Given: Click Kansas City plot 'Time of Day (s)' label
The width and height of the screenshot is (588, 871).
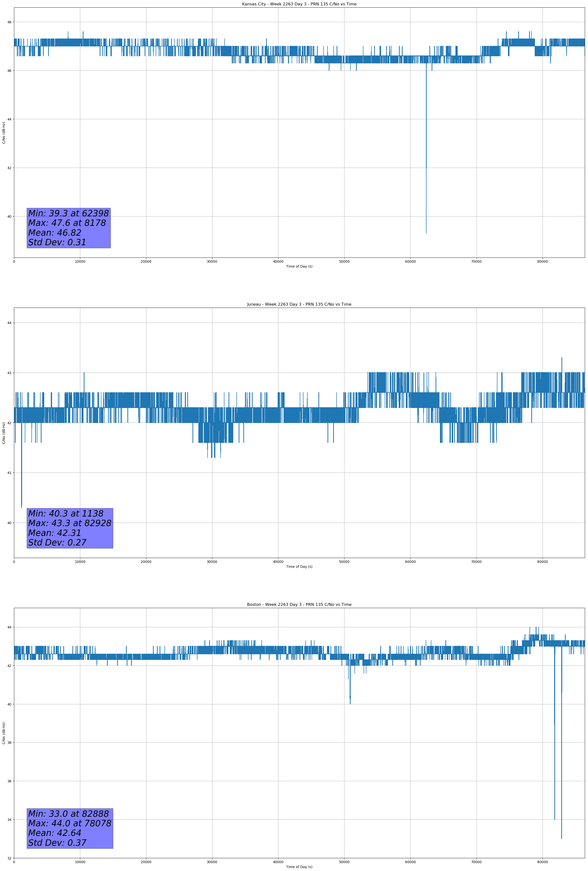Looking at the screenshot, I should tap(299, 266).
